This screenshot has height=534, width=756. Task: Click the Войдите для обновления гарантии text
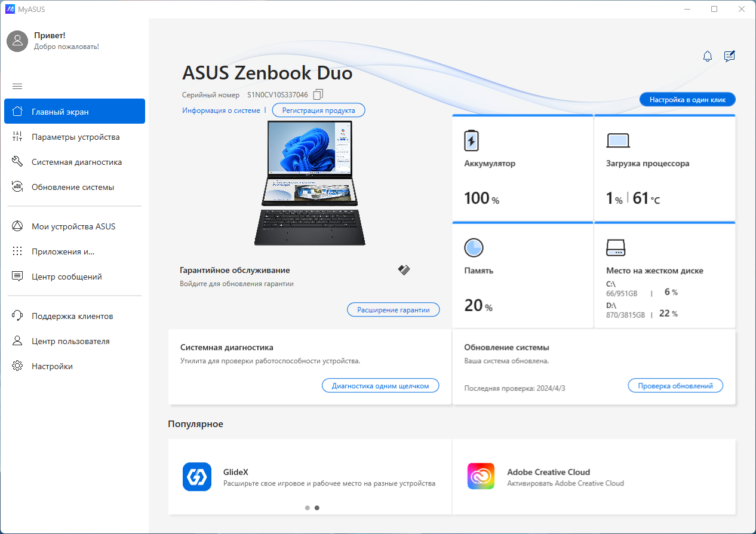coord(236,284)
